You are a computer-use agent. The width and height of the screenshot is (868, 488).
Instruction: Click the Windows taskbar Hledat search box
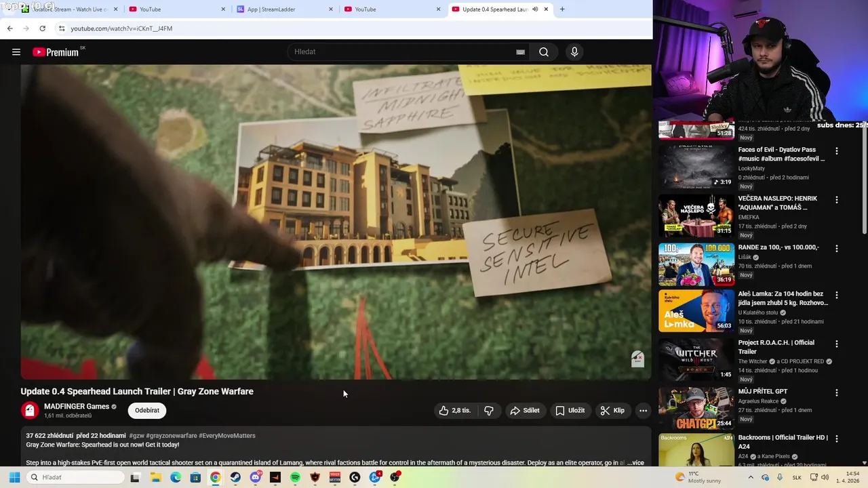coord(76,478)
